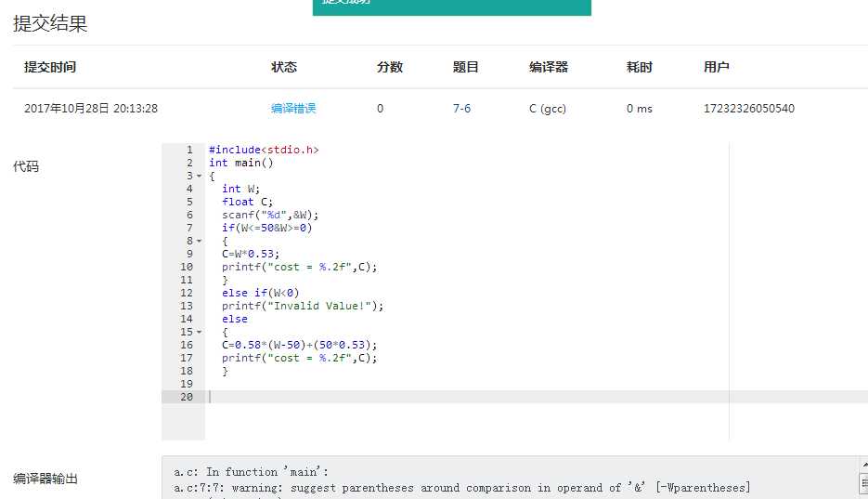868x499 pixels.
Task: Click the int main() code line
Action: pos(240,163)
